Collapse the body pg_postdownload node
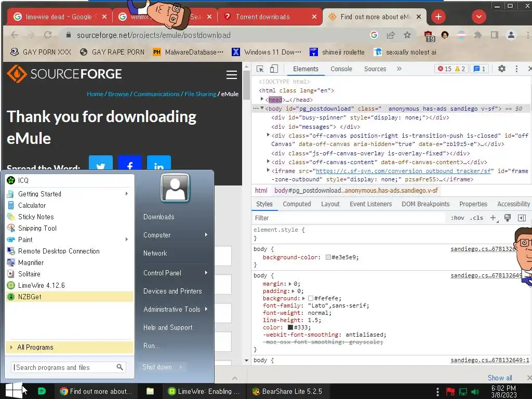This screenshot has height=399, width=532. [x=262, y=108]
